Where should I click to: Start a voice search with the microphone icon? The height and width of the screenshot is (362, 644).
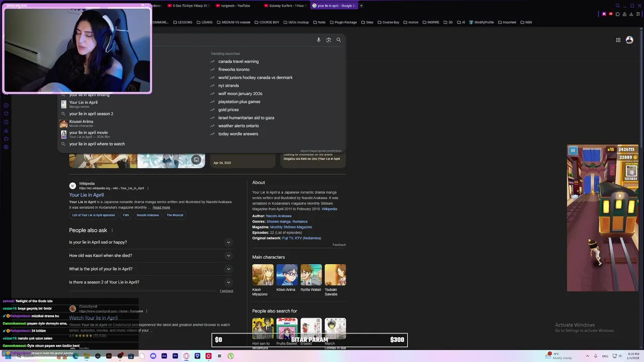(x=318, y=40)
